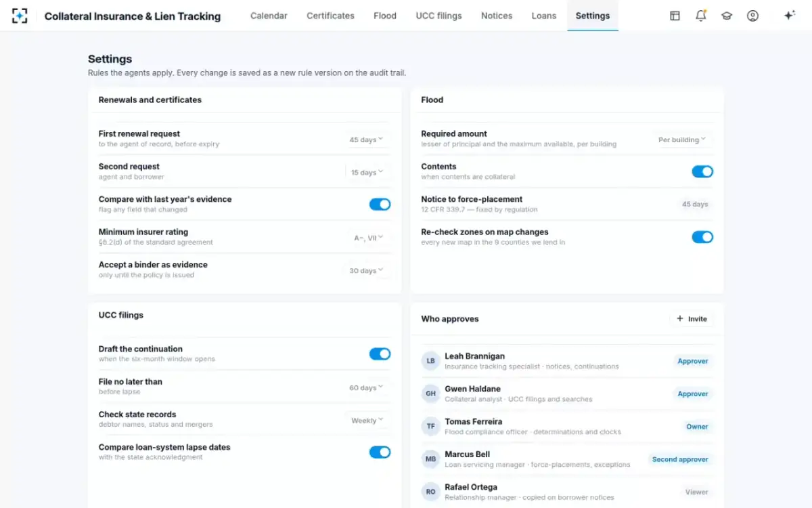Open Check state records Weekly dropdown
Screen dimensions: 812x508
[368, 420]
